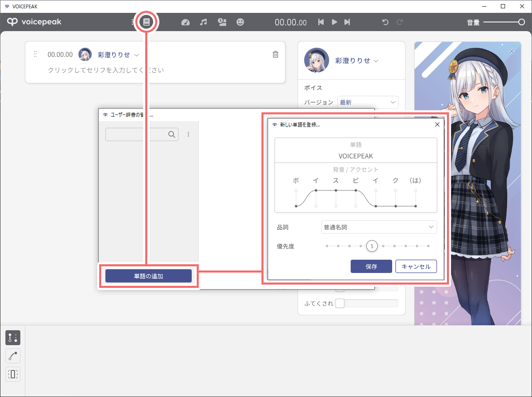The width and height of the screenshot is (532, 397).
Task: Delete the line with trash icon
Action: click(276, 55)
